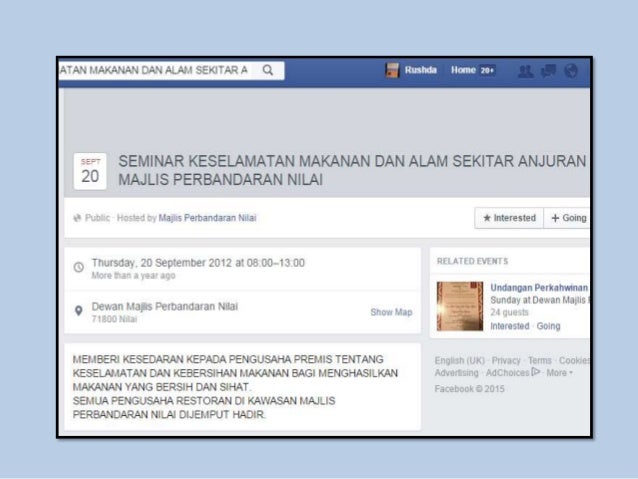Open the Terms footer link

(x=540, y=361)
